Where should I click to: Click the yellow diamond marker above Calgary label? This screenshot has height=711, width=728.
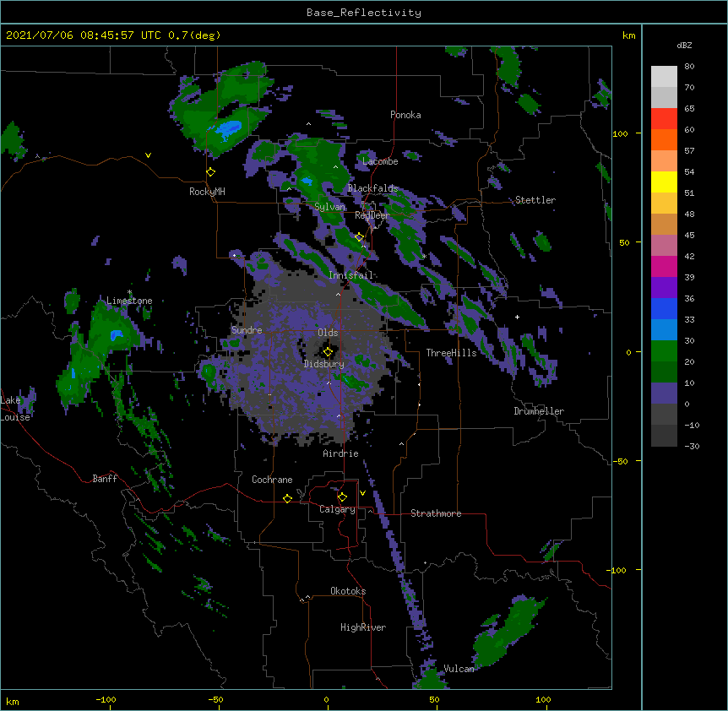[342, 497]
